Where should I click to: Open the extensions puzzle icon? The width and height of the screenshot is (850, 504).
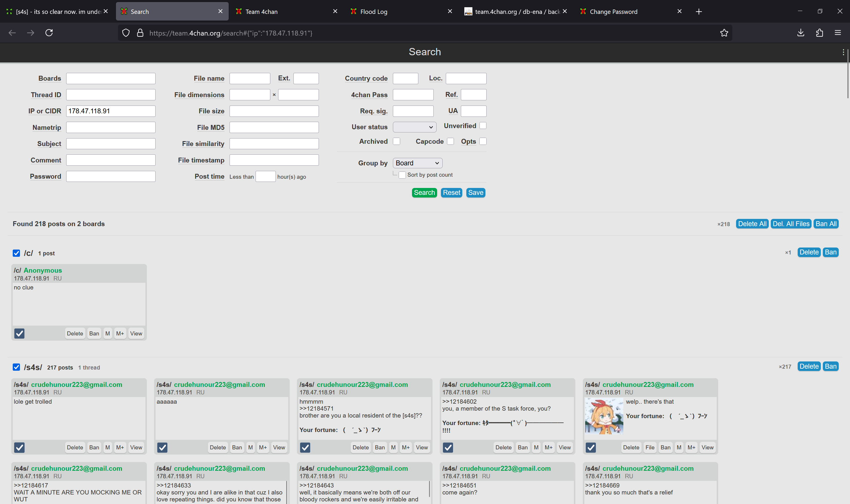pyautogui.click(x=819, y=33)
